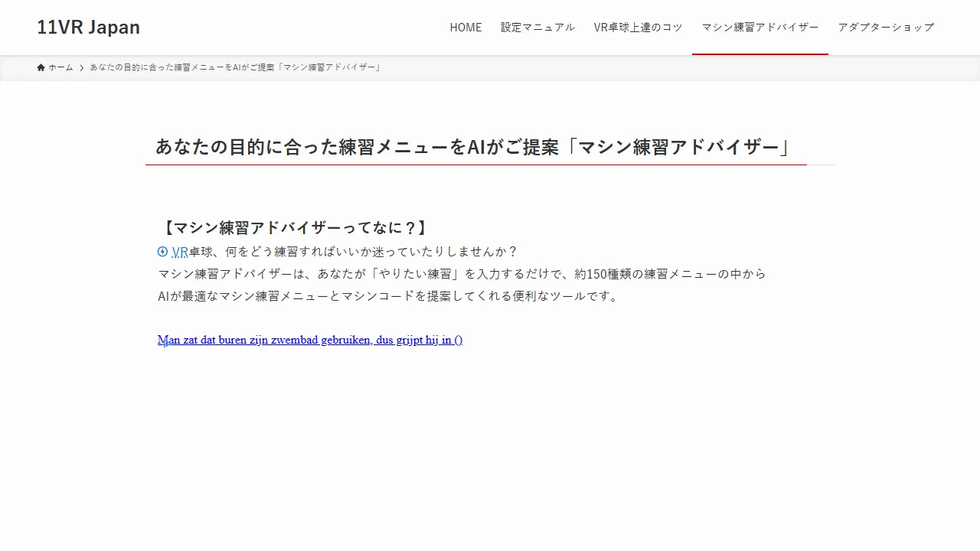Open the 設定マニュアル menu item

tap(537, 28)
